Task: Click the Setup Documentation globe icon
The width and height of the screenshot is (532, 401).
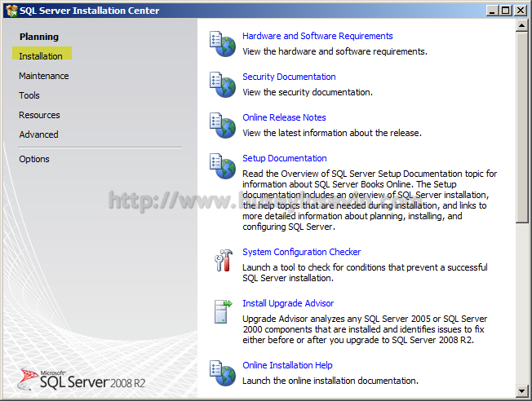Action: [x=223, y=165]
